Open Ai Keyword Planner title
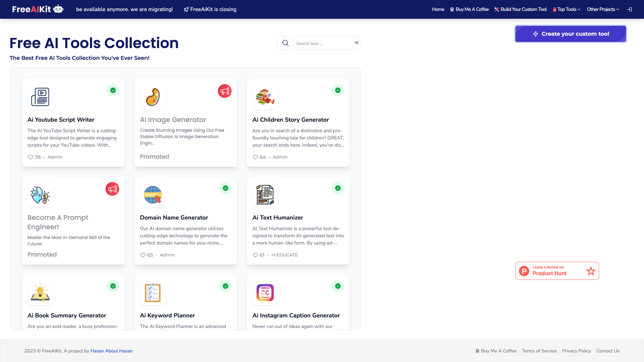Image resolution: width=644 pixels, height=362 pixels. [167, 316]
